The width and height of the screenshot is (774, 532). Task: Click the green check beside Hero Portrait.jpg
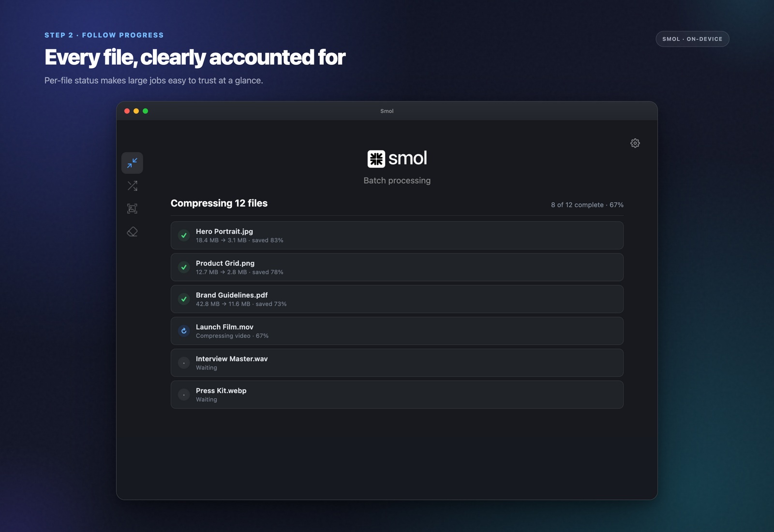click(184, 236)
